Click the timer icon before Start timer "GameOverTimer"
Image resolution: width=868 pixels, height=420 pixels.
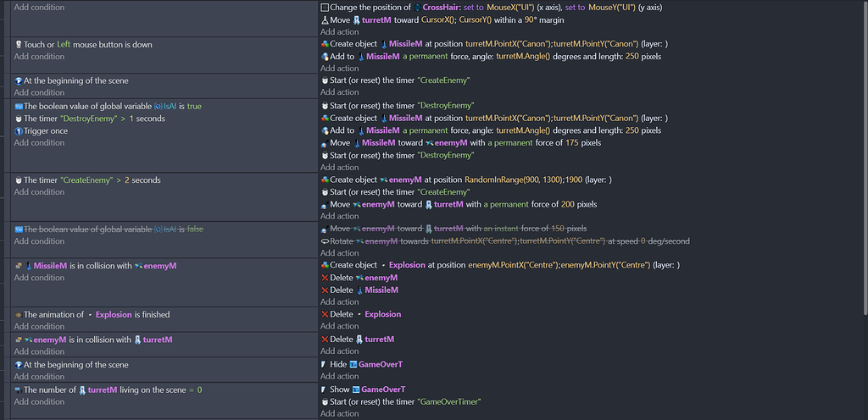325,401
